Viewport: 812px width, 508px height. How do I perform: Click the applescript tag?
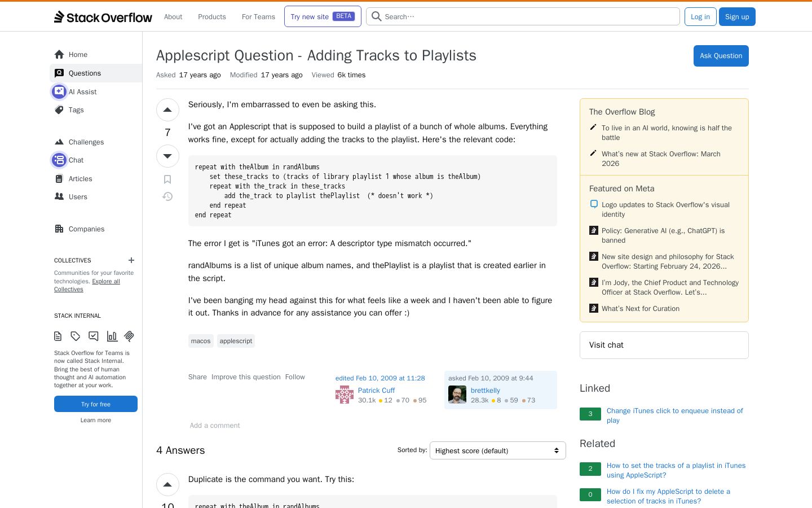tap(236, 341)
